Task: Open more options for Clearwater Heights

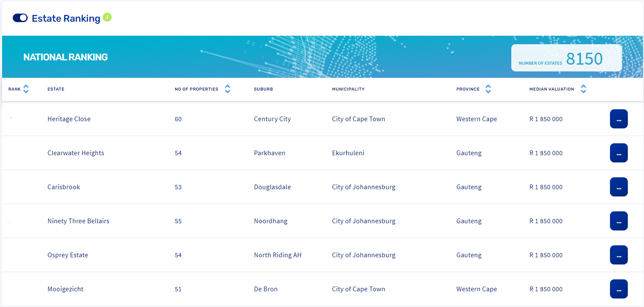Action: (x=618, y=153)
